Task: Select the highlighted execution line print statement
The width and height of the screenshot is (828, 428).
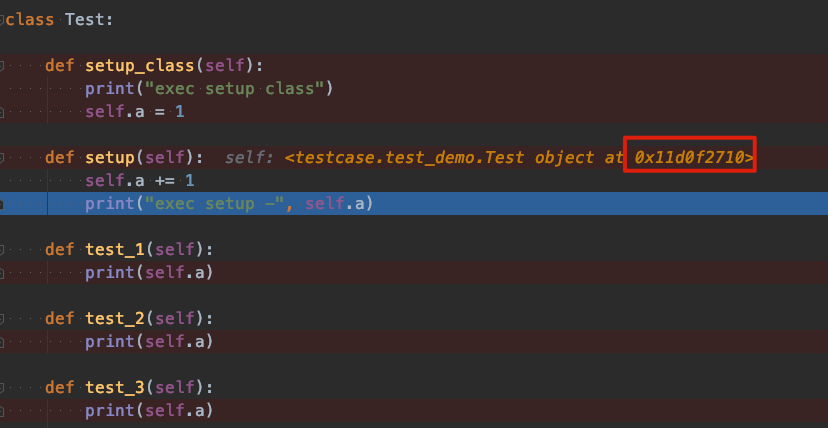Action: (229, 204)
